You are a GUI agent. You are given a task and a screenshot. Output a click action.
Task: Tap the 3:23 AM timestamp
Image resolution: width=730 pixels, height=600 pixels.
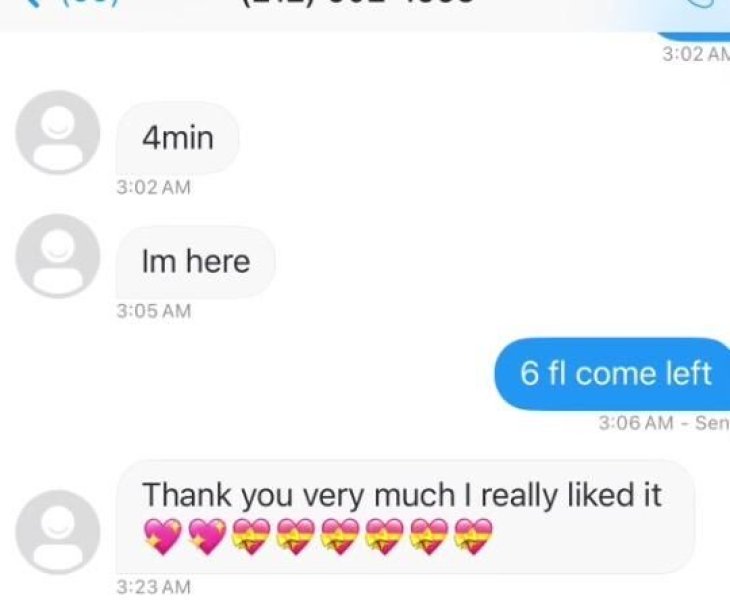point(154,587)
